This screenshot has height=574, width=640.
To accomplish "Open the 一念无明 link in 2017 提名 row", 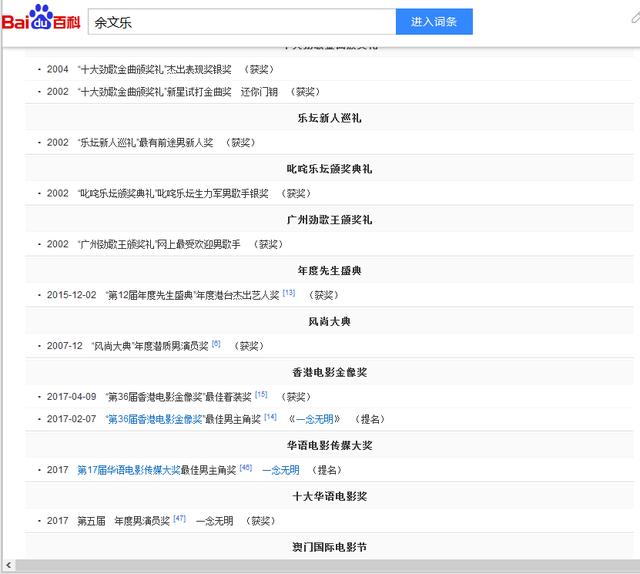I will [x=281, y=470].
